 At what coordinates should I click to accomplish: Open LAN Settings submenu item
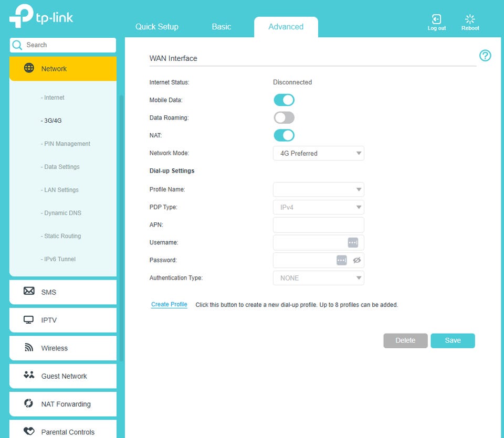click(x=60, y=190)
